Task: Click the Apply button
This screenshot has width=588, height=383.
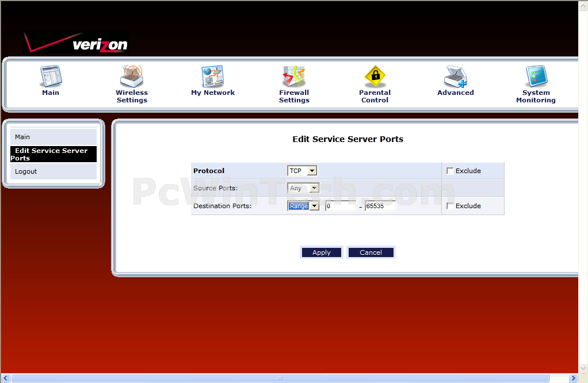Action: (322, 252)
